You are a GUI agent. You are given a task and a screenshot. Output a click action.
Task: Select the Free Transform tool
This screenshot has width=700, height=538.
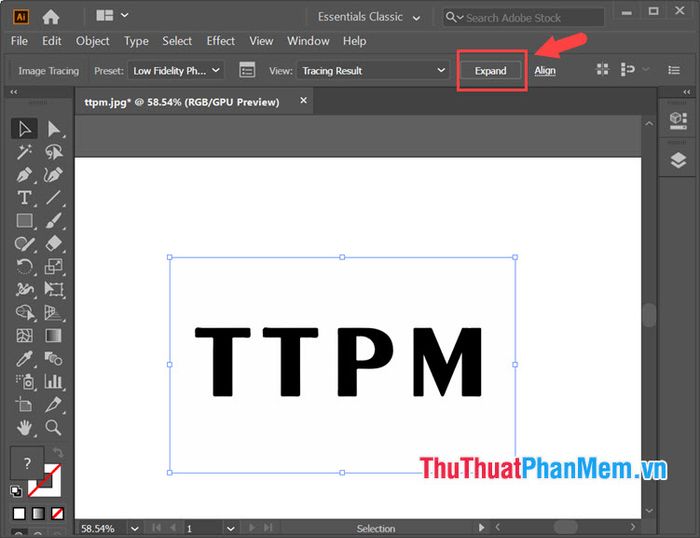point(54,289)
